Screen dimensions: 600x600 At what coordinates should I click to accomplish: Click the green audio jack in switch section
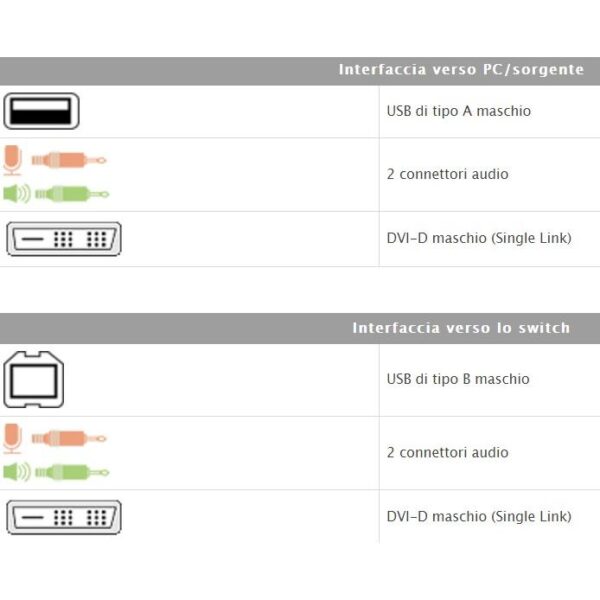[70, 471]
